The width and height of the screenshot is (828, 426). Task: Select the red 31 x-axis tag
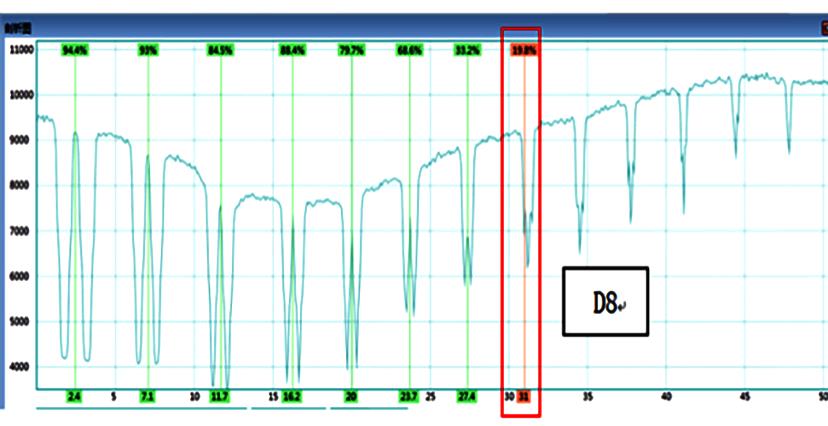click(524, 396)
